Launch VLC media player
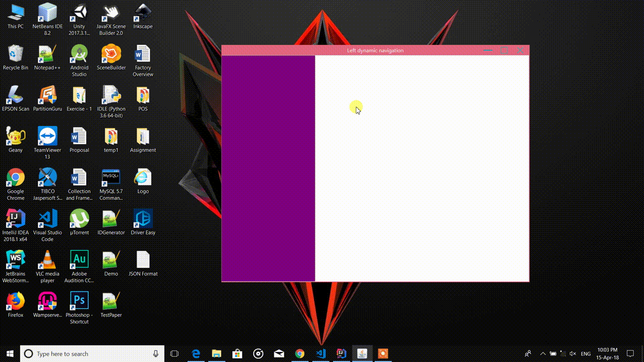Viewport: 644px width, 362px height. pos(47,260)
